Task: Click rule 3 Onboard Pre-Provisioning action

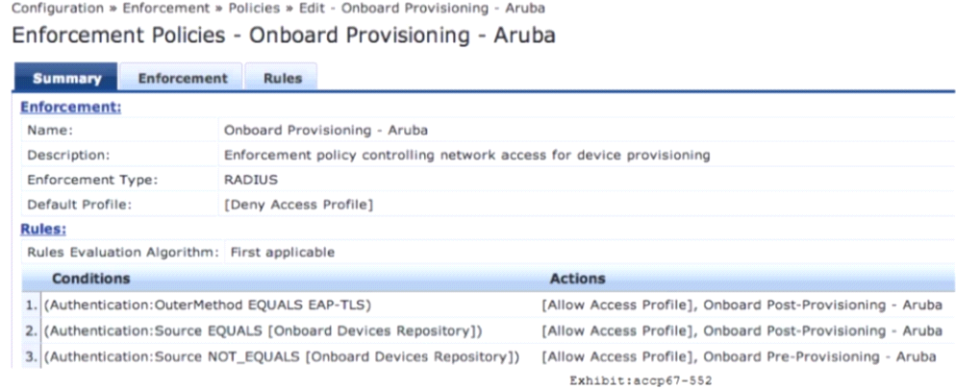Action: [x=819, y=357]
